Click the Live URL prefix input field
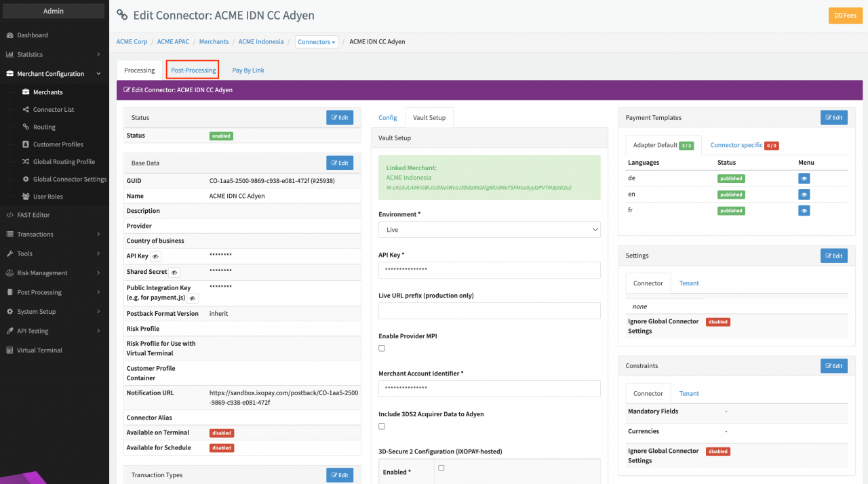 click(489, 311)
